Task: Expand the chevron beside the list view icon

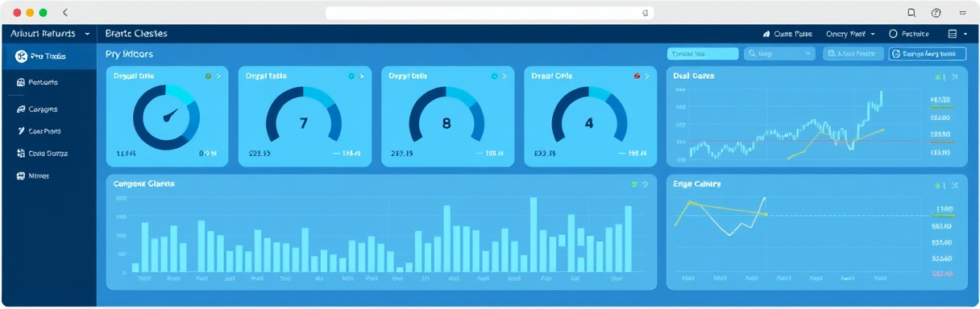Action: tap(965, 35)
